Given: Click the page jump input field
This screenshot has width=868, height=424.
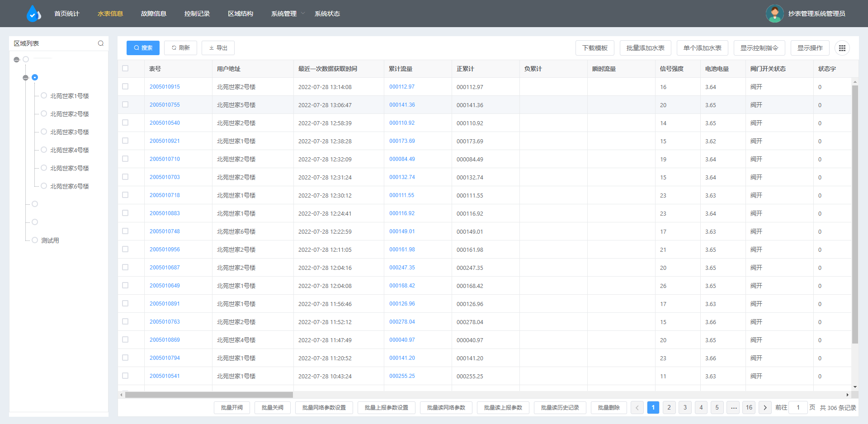Looking at the screenshot, I should pos(798,407).
